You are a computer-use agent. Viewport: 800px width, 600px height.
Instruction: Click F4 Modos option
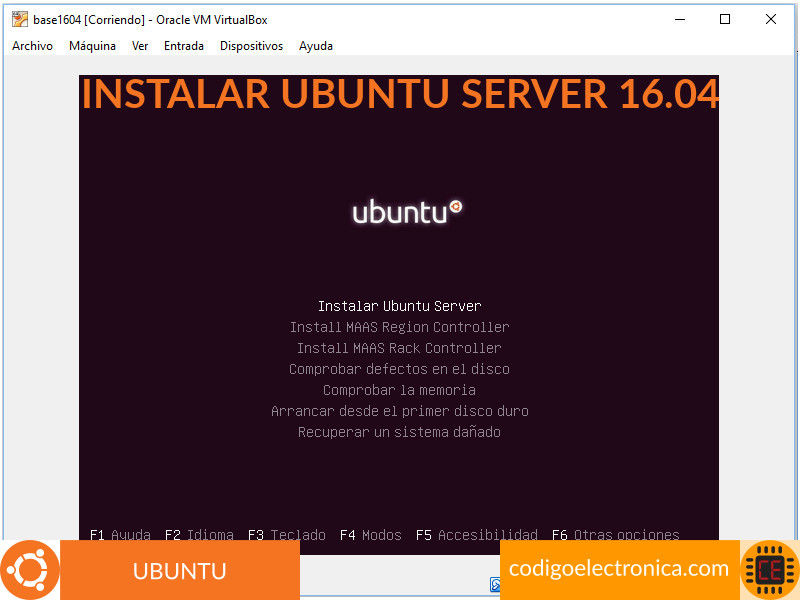pos(371,534)
